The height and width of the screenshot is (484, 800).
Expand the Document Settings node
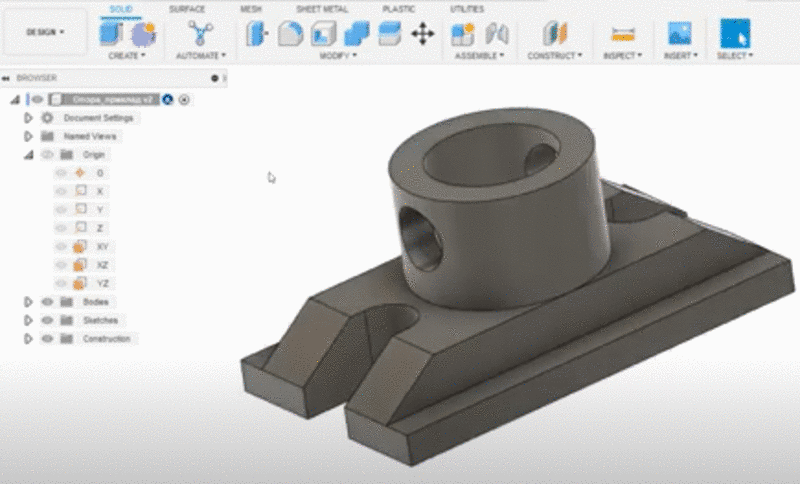pyautogui.click(x=29, y=117)
